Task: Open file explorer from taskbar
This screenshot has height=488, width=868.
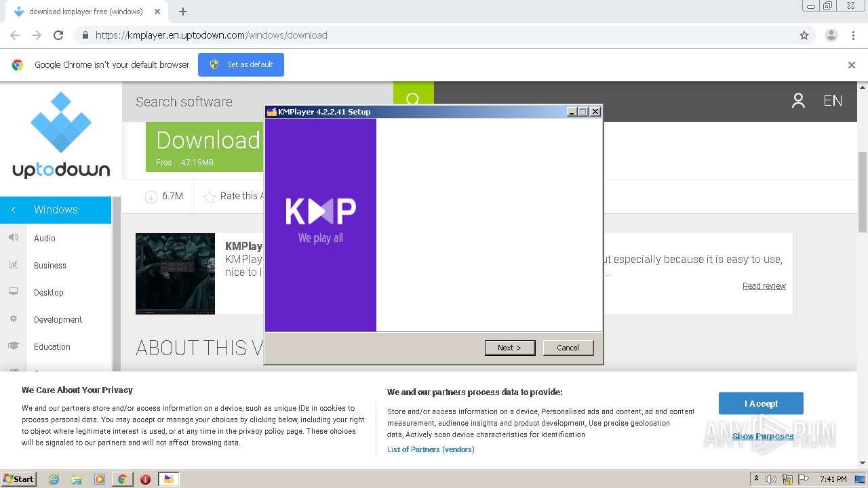Action: pyautogui.click(x=77, y=479)
